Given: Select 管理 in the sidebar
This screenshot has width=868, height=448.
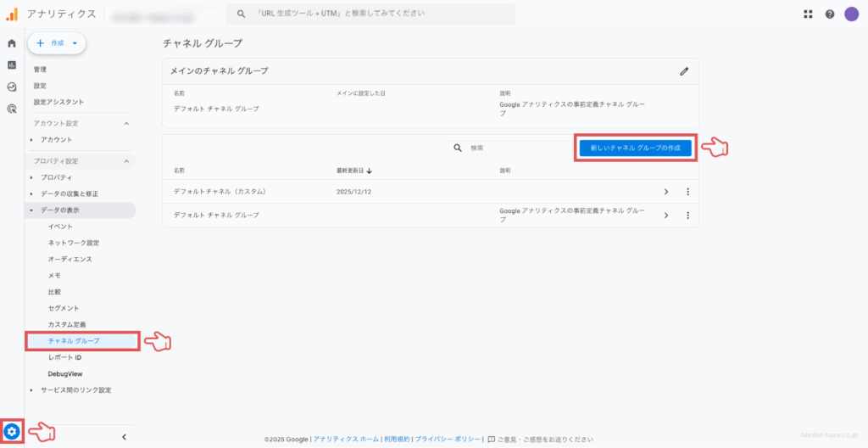Looking at the screenshot, I should coord(41,70).
